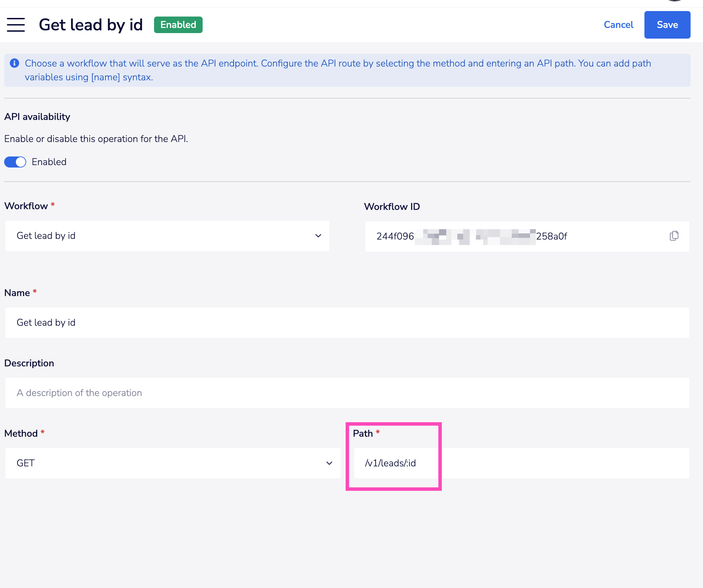This screenshot has width=703, height=588.
Task: Toggle the Enabled API availability switch
Action: [15, 162]
